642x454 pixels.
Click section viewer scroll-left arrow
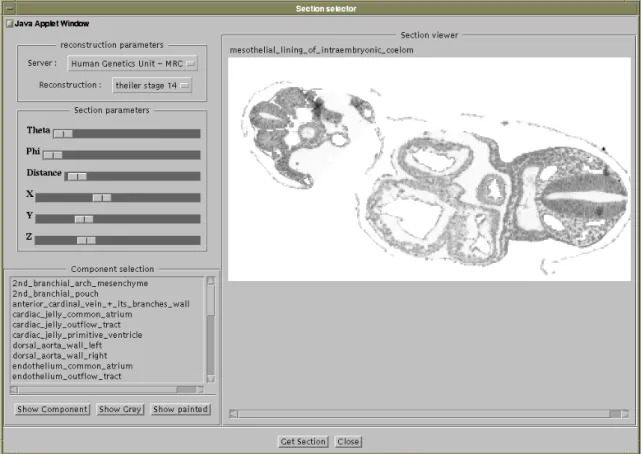click(x=233, y=414)
